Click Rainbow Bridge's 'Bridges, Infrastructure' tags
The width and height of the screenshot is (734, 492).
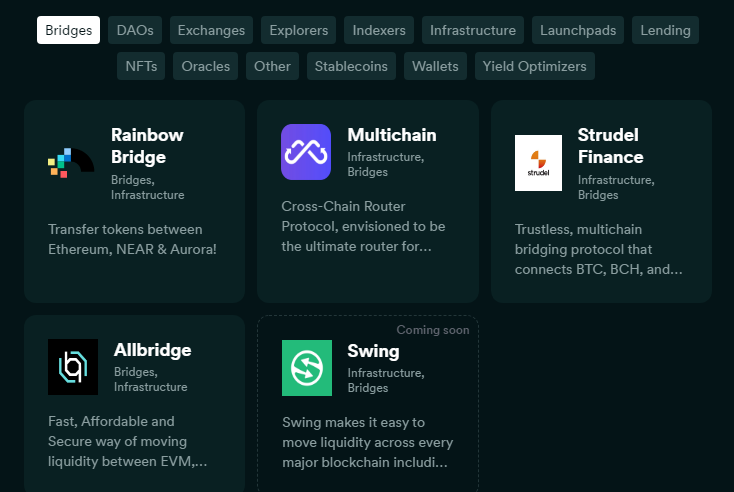click(147, 187)
